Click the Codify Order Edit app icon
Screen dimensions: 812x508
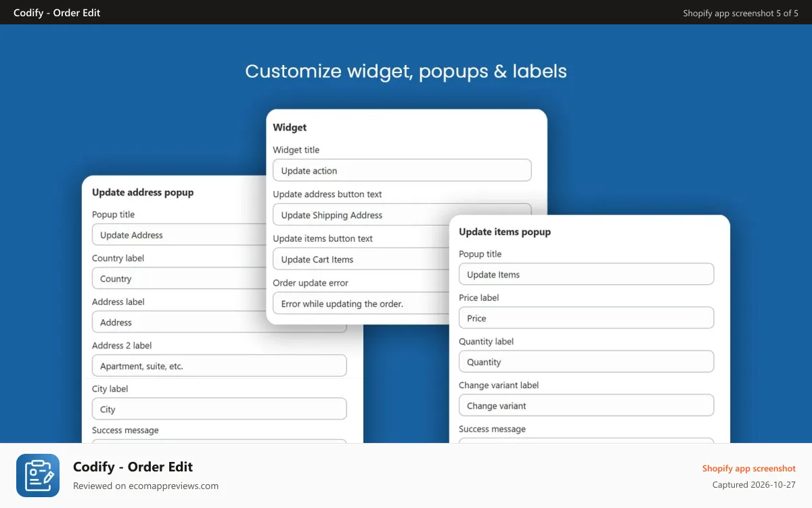click(x=38, y=475)
